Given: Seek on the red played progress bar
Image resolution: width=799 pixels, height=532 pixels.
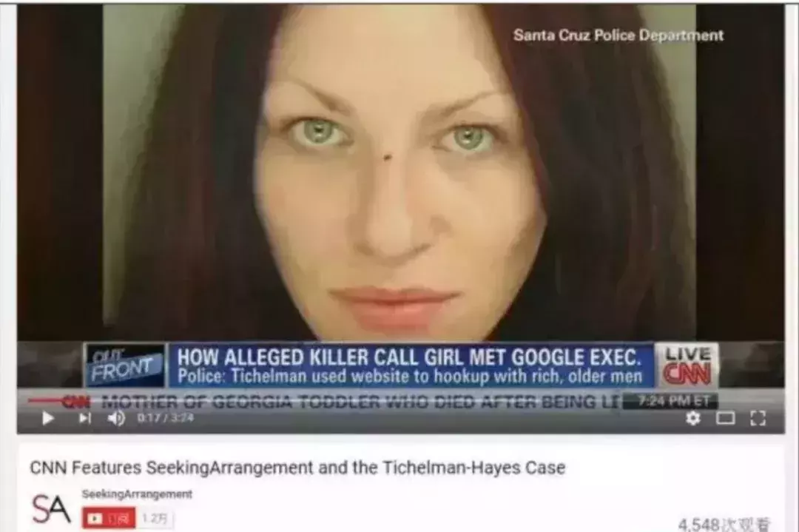Looking at the screenshot, I should pos(46,400).
